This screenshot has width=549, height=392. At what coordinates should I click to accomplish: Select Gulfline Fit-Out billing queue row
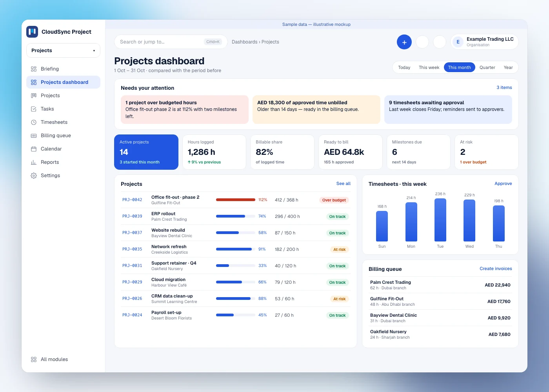pos(440,301)
